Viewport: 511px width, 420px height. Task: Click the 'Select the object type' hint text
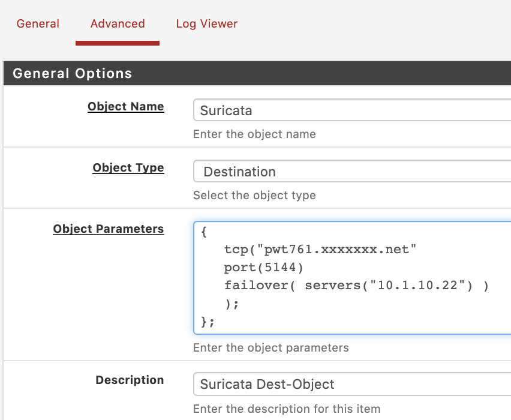pyautogui.click(x=254, y=196)
